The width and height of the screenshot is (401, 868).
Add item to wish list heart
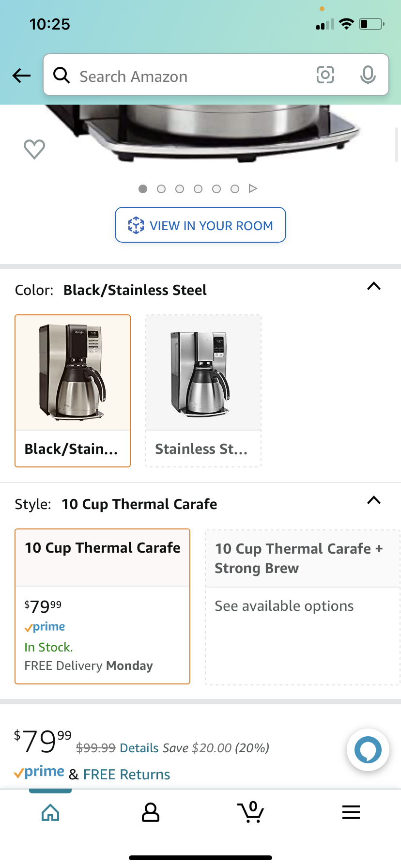[34, 149]
